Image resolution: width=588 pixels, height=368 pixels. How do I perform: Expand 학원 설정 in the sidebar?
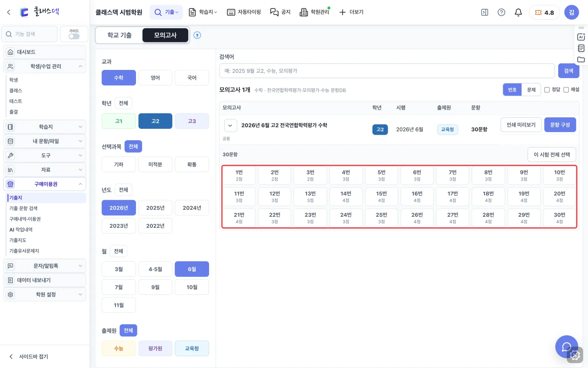[44, 294]
